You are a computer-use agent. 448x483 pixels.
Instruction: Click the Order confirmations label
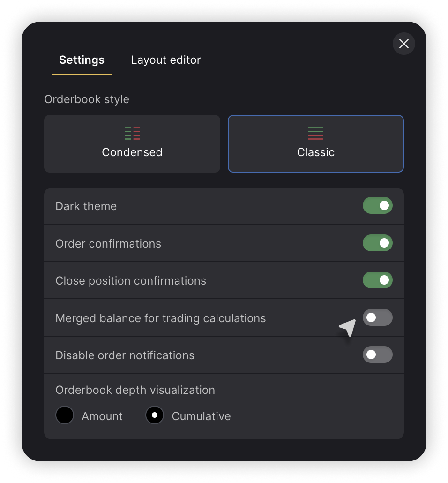click(x=108, y=244)
